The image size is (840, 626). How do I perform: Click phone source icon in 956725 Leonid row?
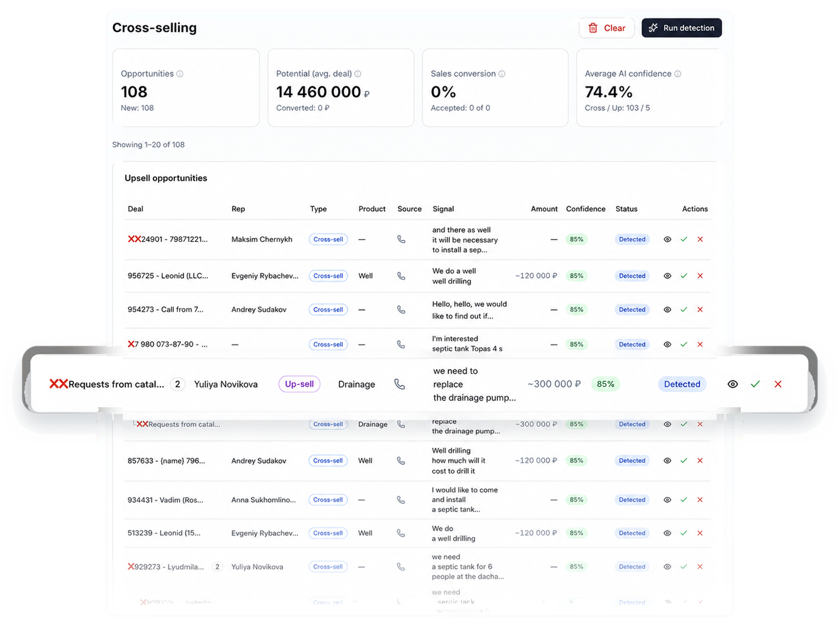[401, 276]
